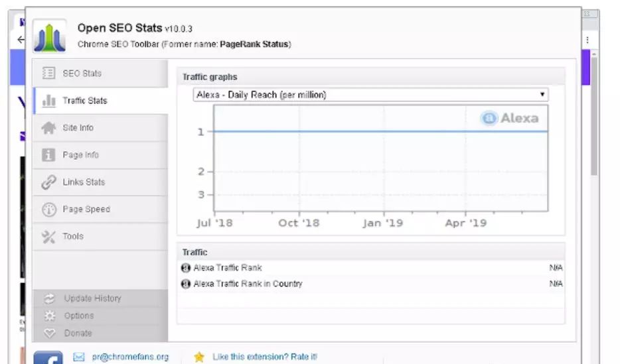Click the pr@chromefans.org email link

click(130, 357)
